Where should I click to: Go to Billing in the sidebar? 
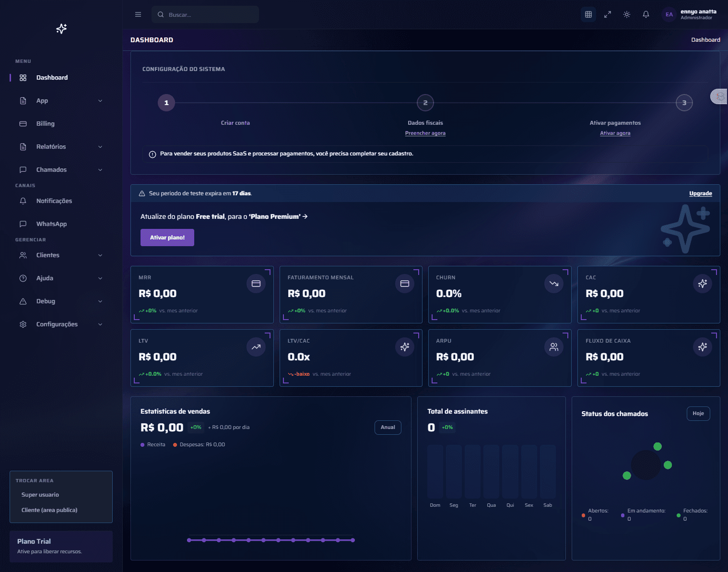click(x=46, y=124)
